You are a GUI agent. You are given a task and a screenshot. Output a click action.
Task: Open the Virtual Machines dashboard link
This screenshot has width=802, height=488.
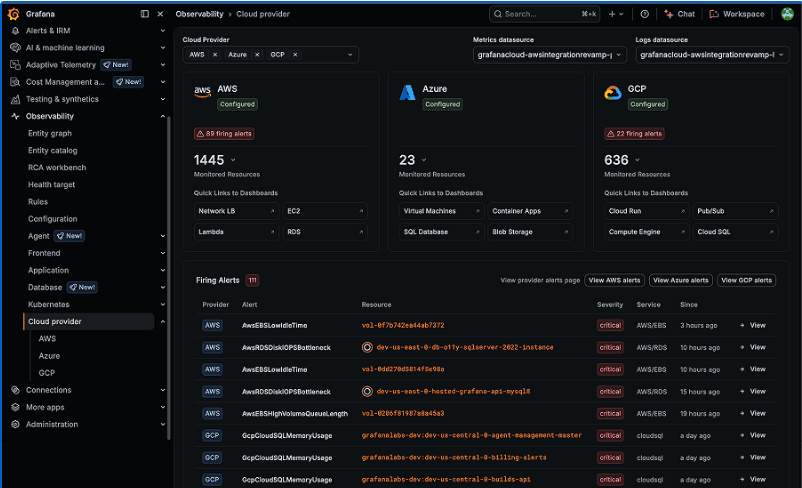click(x=441, y=211)
